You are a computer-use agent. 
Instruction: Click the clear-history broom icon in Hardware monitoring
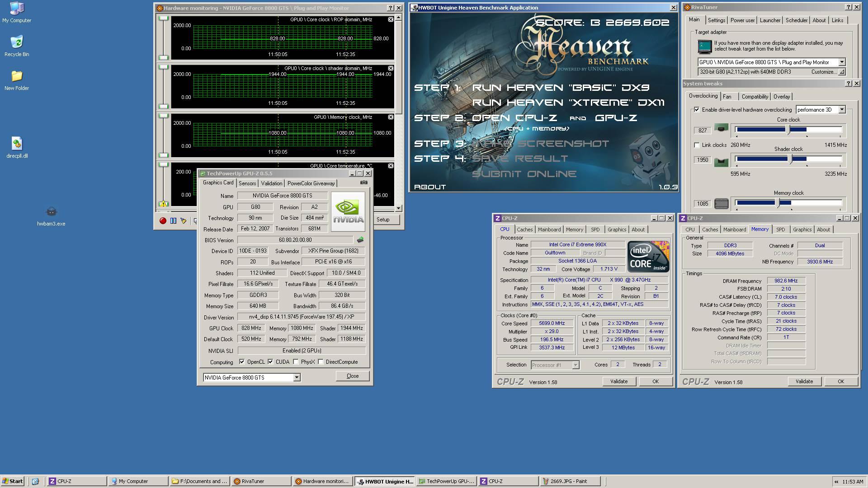click(184, 221)
